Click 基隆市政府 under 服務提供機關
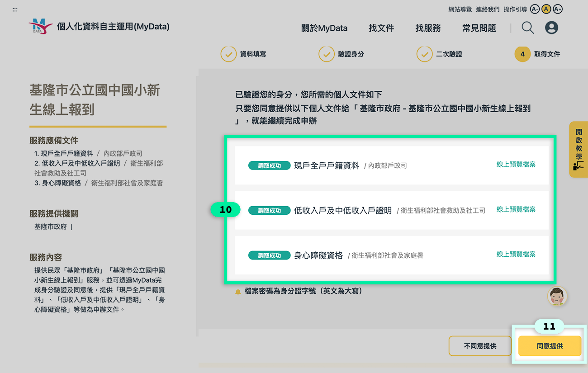This screenshot has width=588, height=373. coord(51,227)
